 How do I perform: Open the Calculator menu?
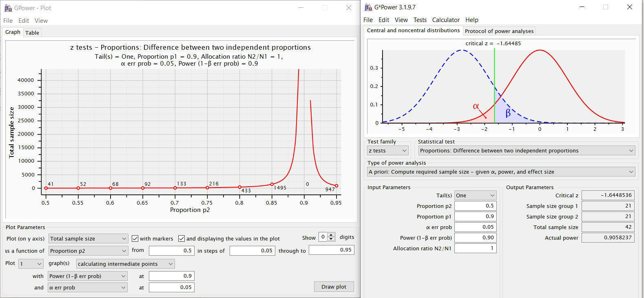pyautogui.click(x=446, y=20)
